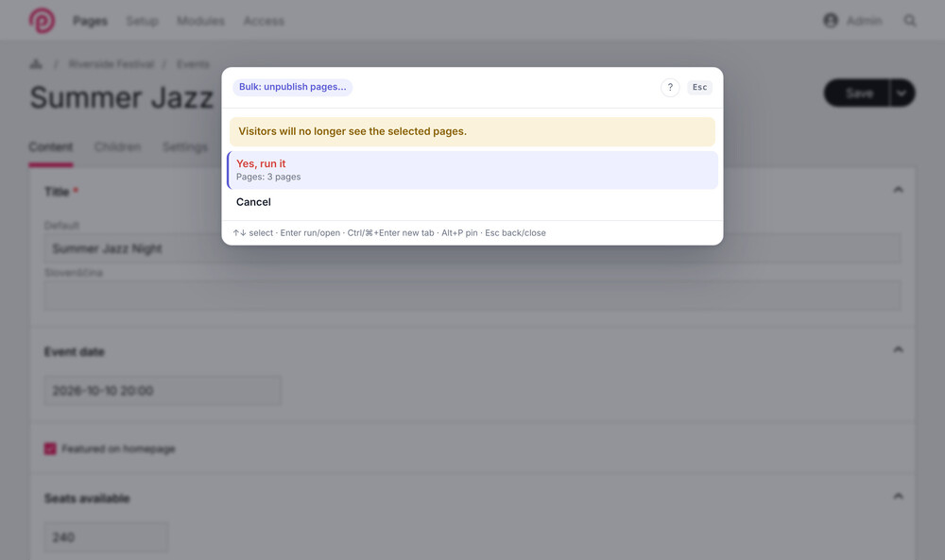Image resolution: width=945 pixels, height=560 pixels.
Task: Go to Riverside Festival breadcrumb
Action: (112, 64)
